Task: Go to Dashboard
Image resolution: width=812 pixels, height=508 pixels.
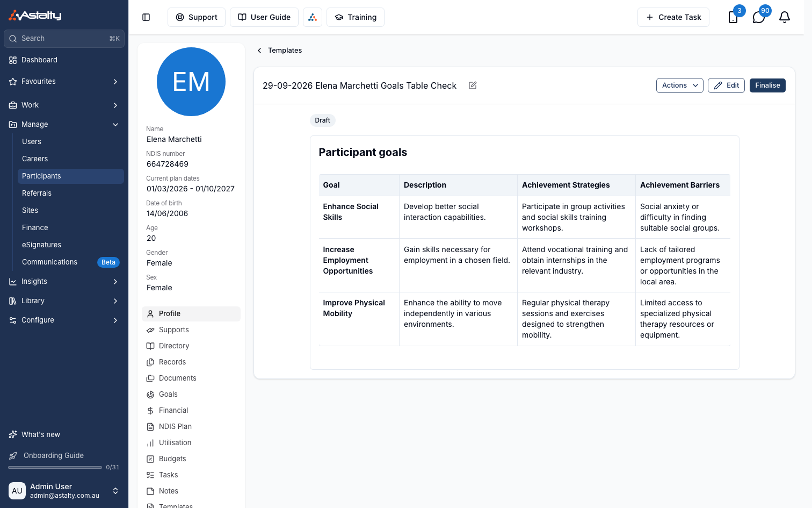Action: point(64,60)
